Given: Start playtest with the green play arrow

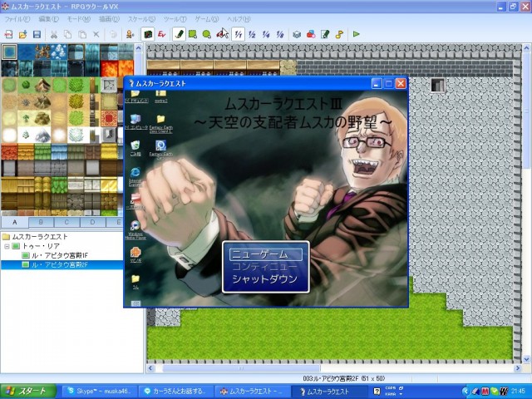Looking at the screenshot, I should pos(356,34).
